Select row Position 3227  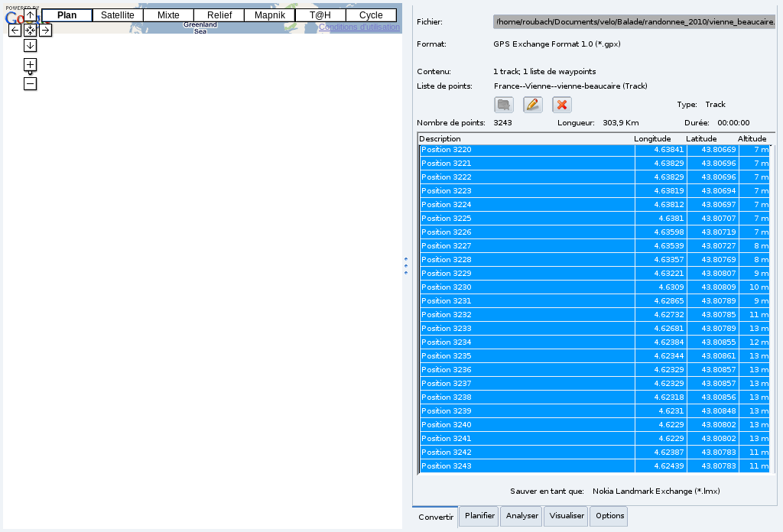(594, 245)
